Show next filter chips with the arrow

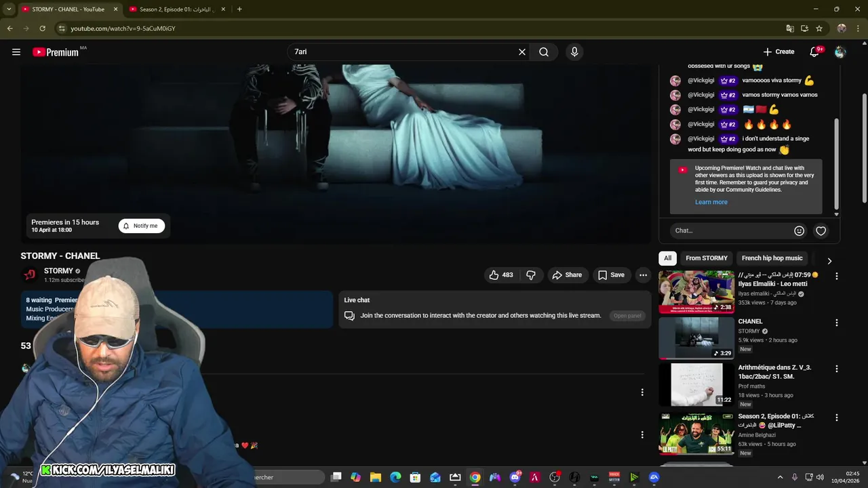click(829, 261)
